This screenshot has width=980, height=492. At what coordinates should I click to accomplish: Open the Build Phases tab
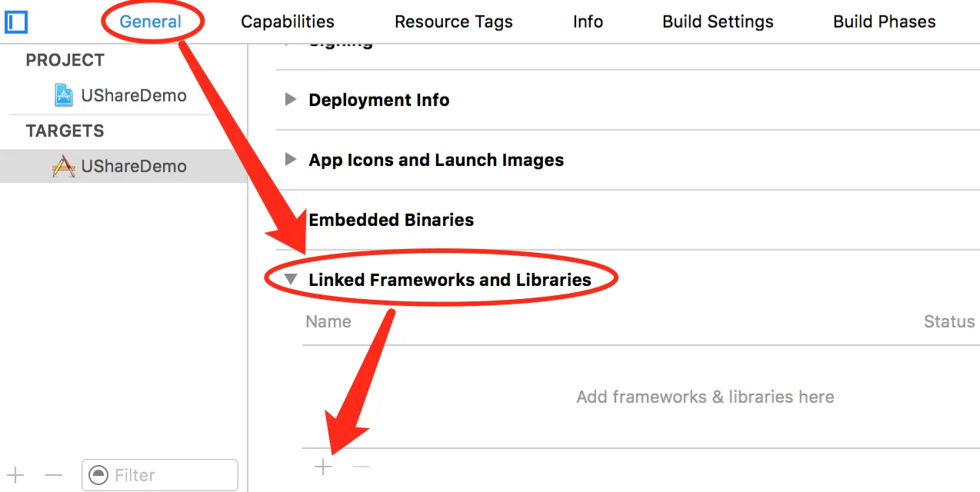884,22
